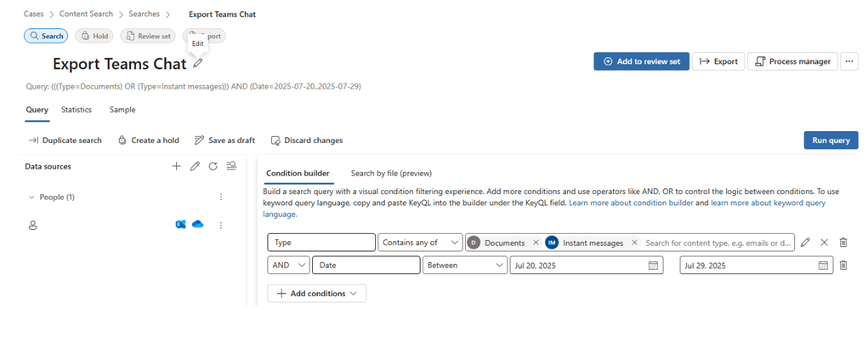Switch to the Query tab
This screenshot has width=868, height=355.
[37, 110]
